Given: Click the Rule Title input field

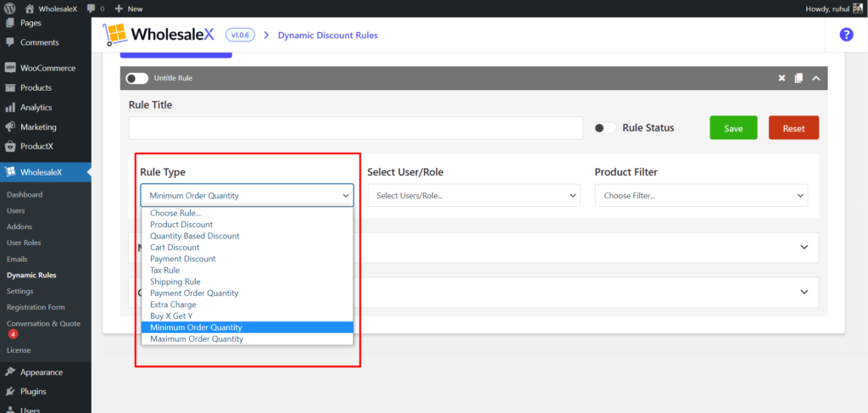Looking at the screenshot, I should 356,128.
